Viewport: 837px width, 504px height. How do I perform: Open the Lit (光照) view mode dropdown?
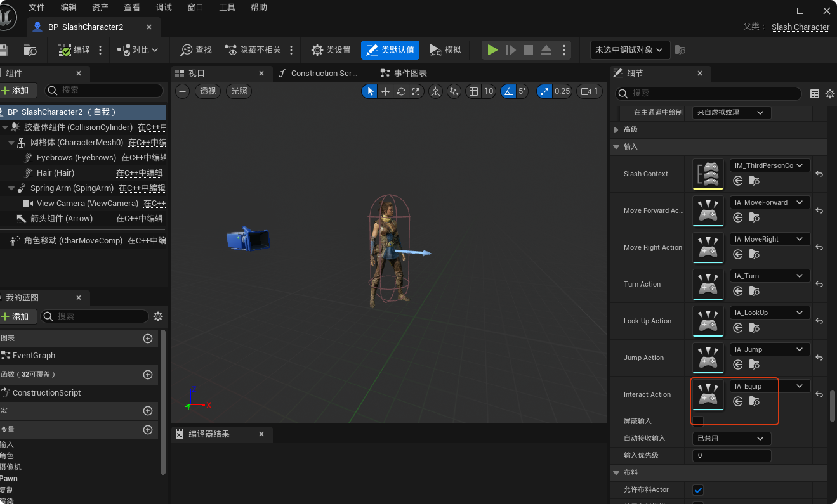239,91
